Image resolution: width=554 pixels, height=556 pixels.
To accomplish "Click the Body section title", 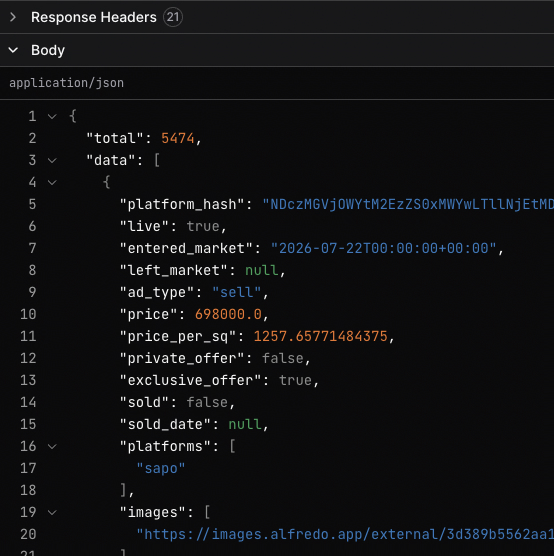I will [48, 50].
